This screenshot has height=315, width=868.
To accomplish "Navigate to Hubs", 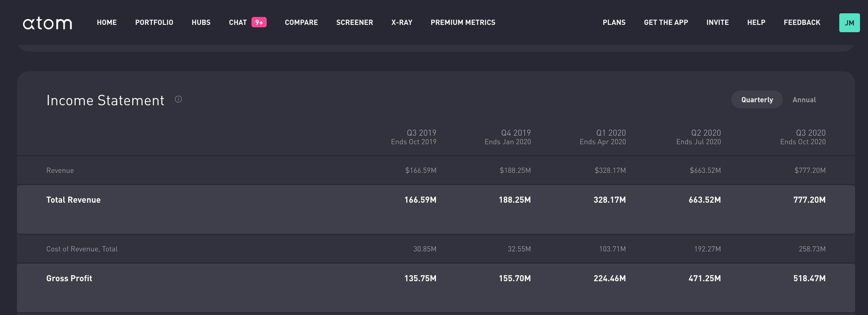I will [x=201, y=23].
